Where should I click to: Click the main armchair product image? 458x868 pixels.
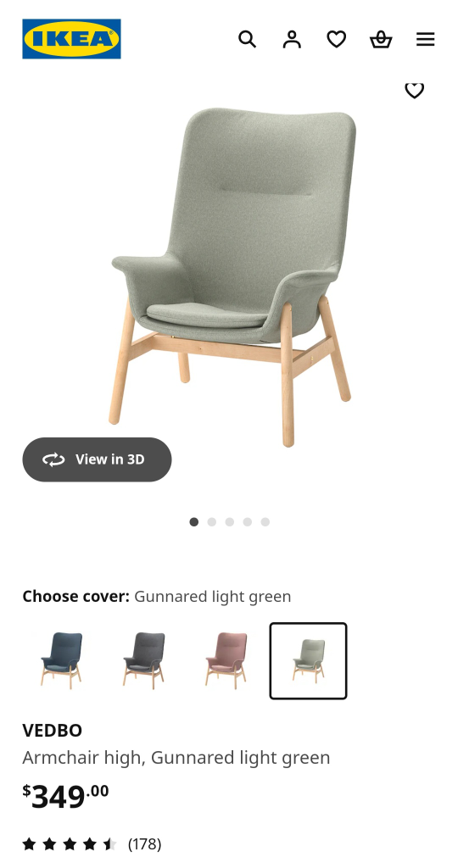(x=232, y=277)
